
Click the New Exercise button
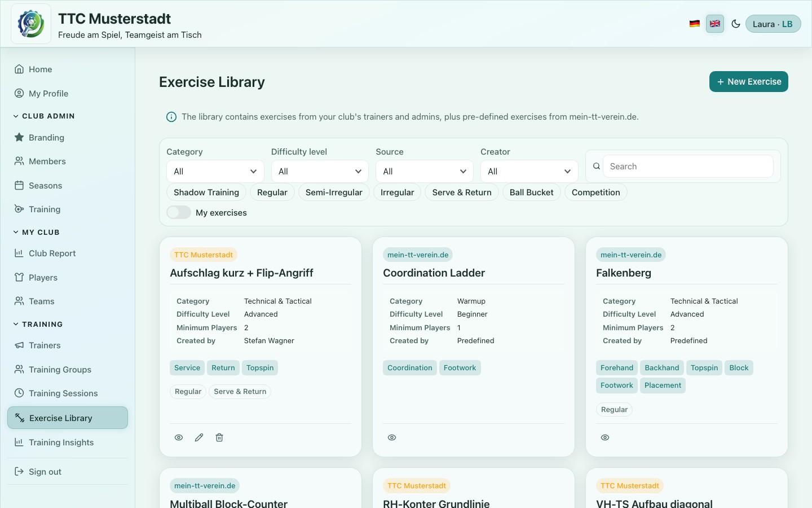pyautogui.click(x=749, y=81)
